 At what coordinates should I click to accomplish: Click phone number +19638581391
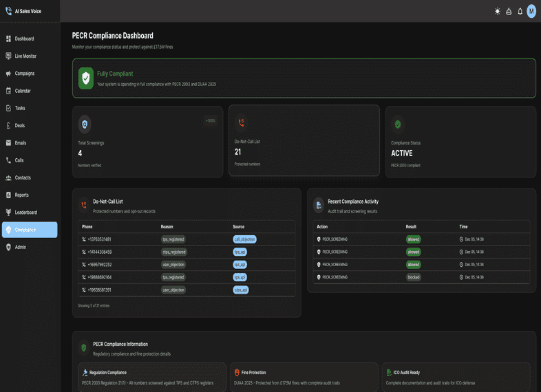99,290
